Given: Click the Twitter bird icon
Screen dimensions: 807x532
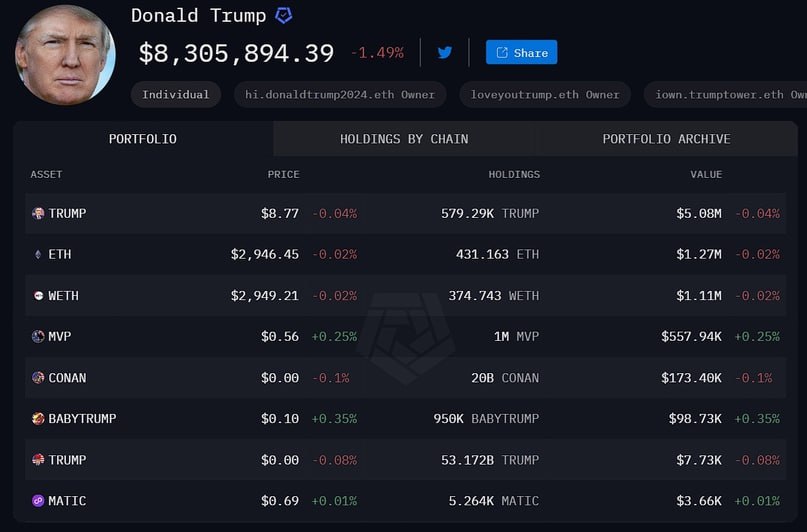Looking at the screenshot, I should coord(445,52).
